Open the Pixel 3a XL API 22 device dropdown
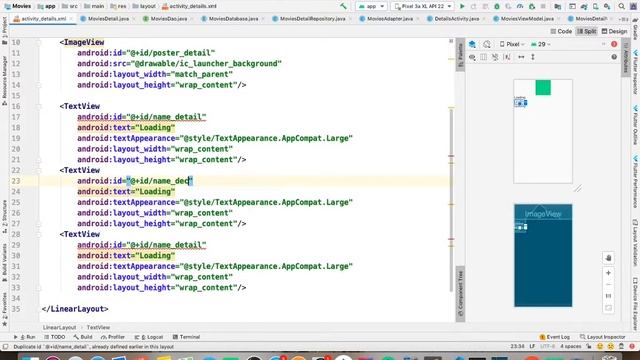 pyautogui.click(x=422, y=6)
